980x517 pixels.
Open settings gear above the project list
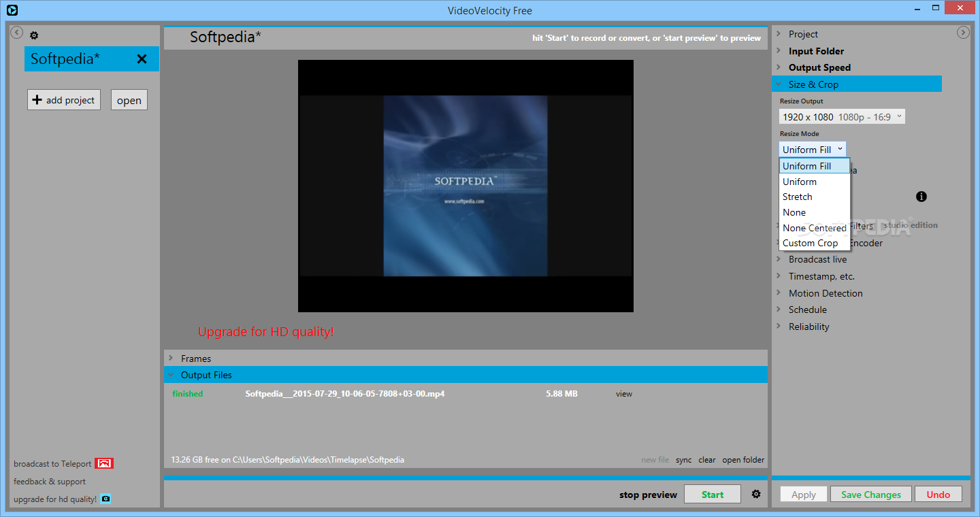click(x=34, y=35)
